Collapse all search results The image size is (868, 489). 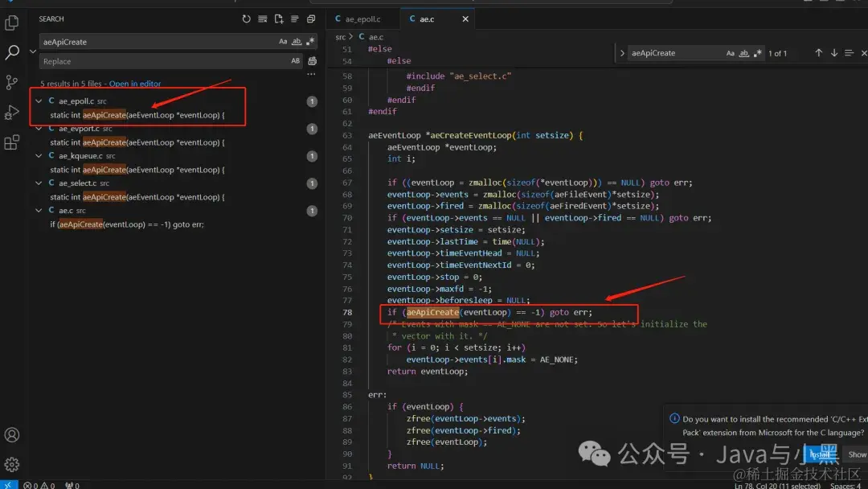point(310,18)
